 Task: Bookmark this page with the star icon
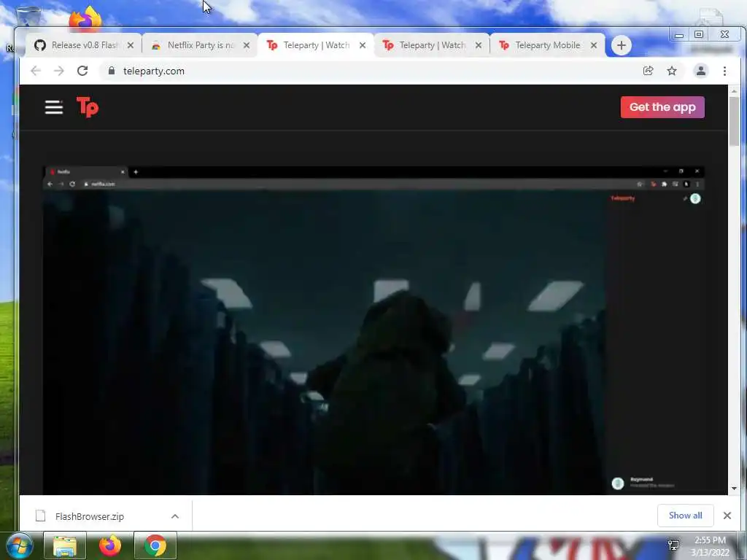pyautogui.click(x=672, y=71)
